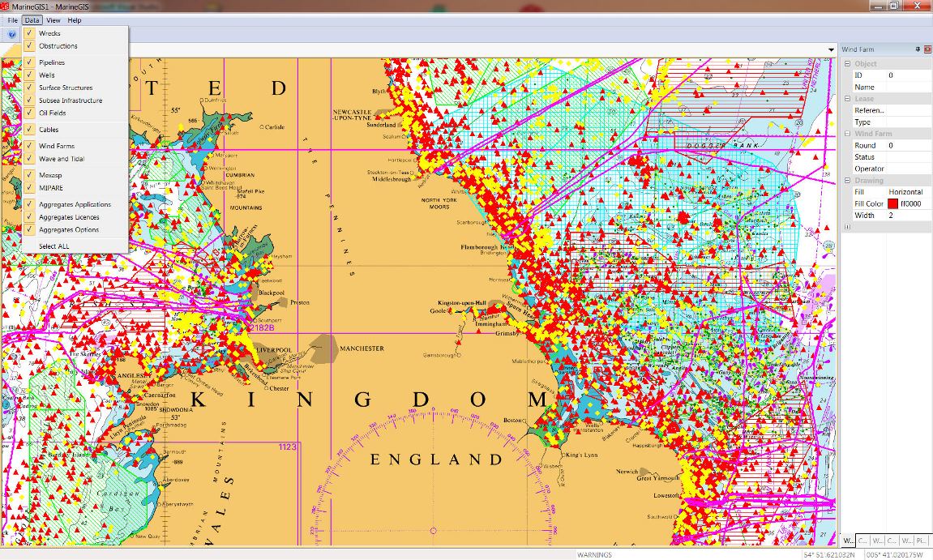Viewport: 933px width, 560px height.
Task: Click the MarineGIS app icon in title bar
Action: tap(6, 6)
